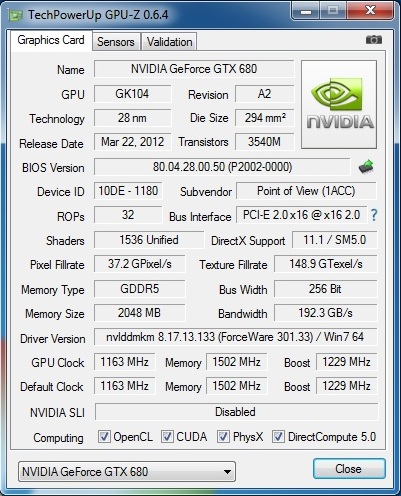Click the Driver Version field nvlddmkm 8.17.13.133

(236, 337)
